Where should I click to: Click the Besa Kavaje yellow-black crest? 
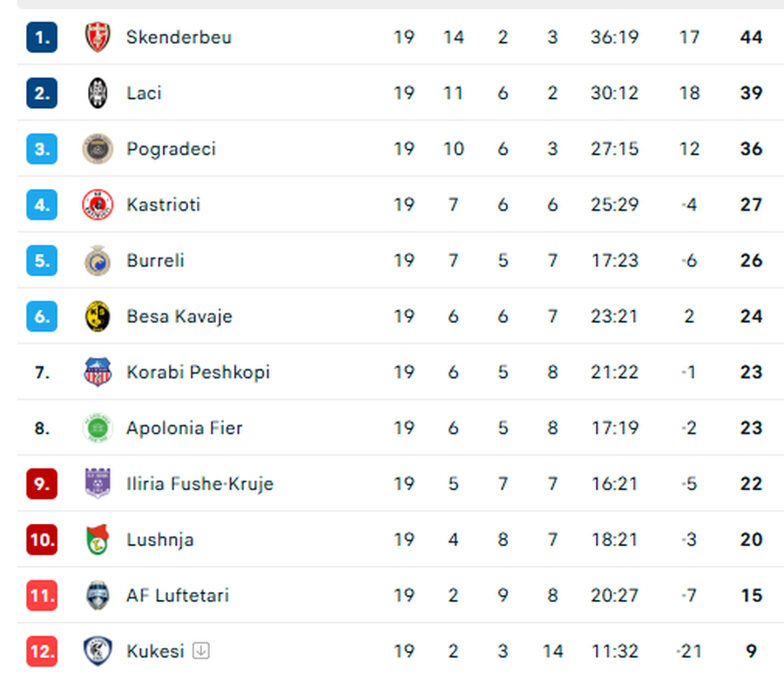pos(98,316)
